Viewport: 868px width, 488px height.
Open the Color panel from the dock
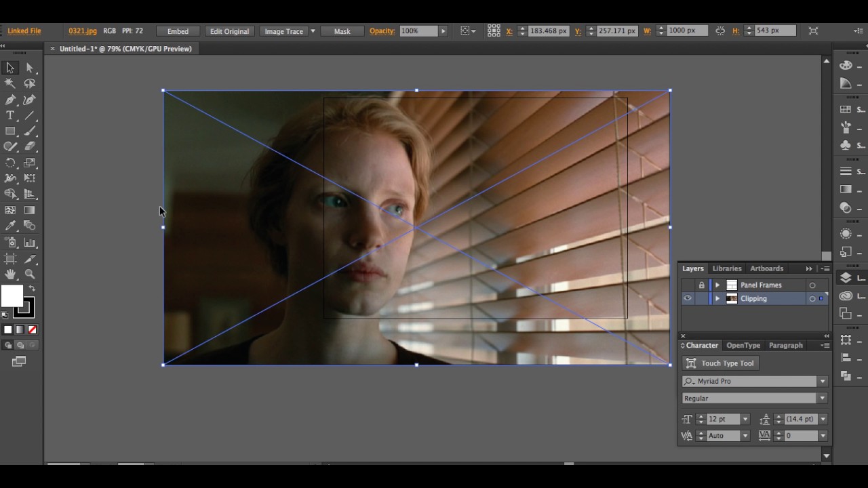846,65
